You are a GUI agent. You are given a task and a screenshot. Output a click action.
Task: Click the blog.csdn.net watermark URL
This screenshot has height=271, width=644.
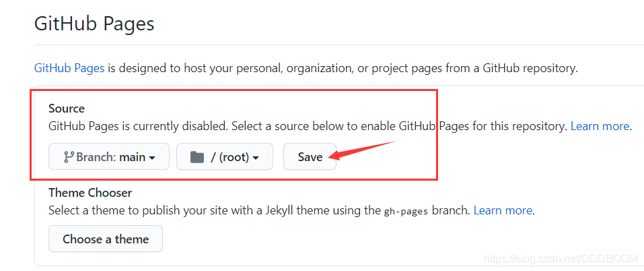point(561,258)
